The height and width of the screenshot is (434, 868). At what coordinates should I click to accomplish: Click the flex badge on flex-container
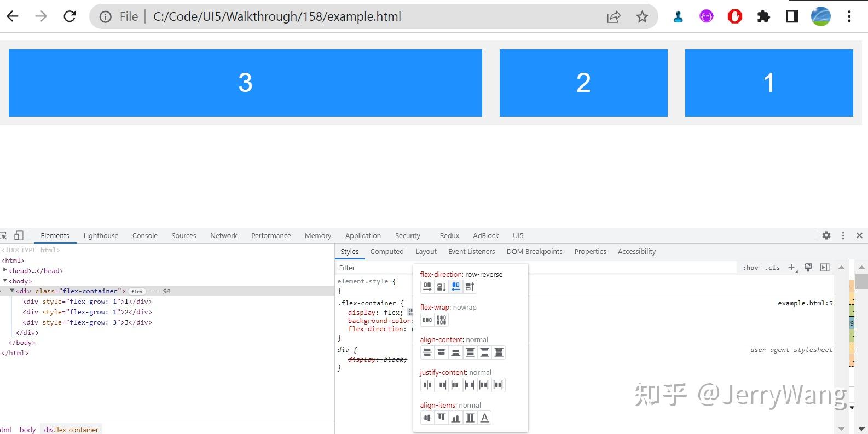(137, 291)
